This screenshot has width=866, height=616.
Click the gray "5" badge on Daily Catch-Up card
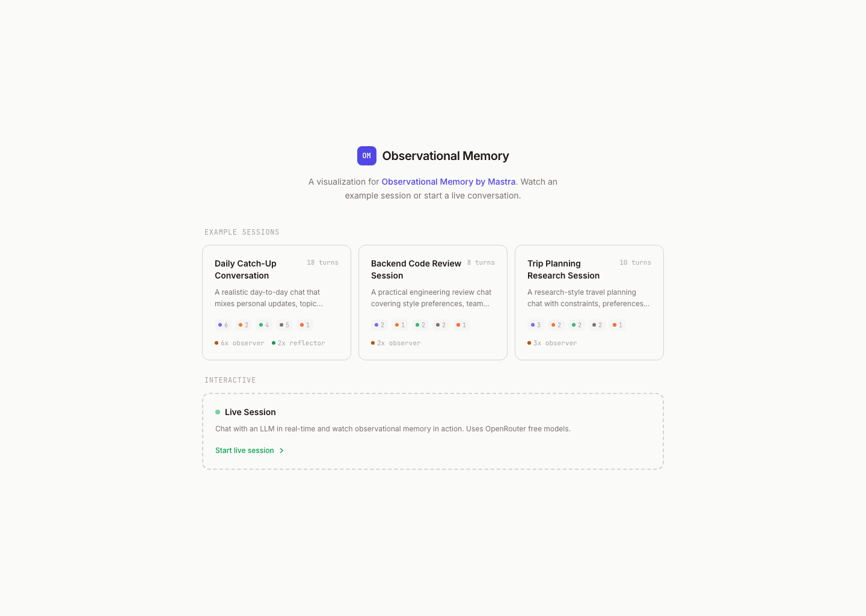[284, 325]
